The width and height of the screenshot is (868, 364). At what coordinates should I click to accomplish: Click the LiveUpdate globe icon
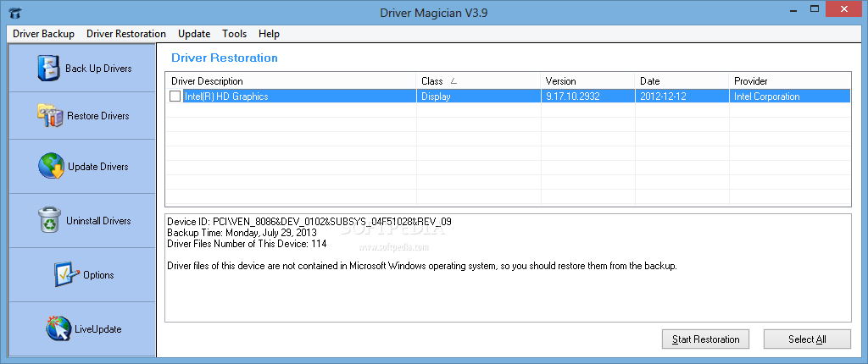tap(59, 328)
